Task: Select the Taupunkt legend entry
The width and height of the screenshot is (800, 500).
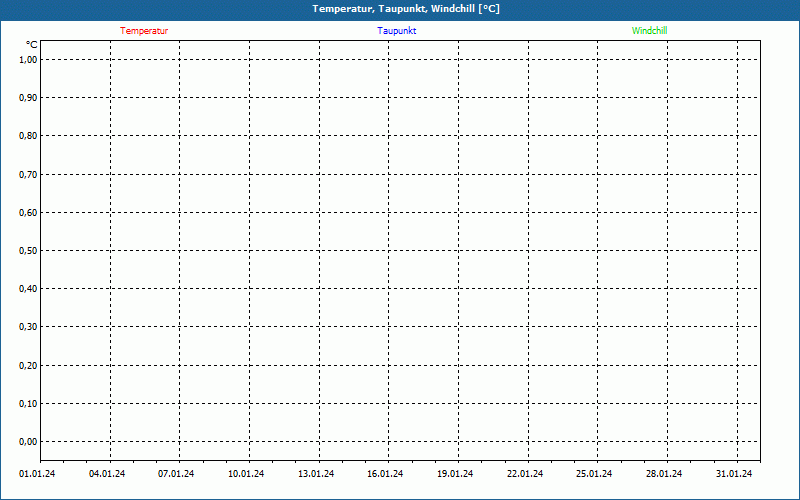Action: click(396, 31)
